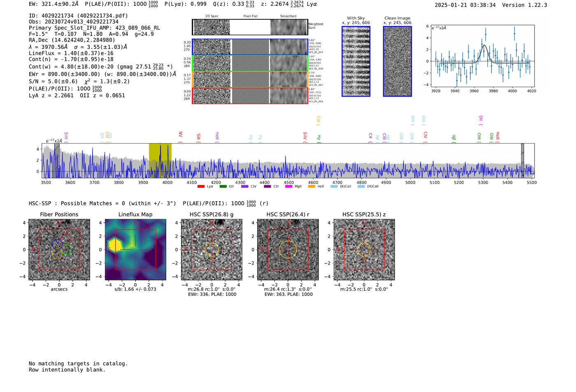Select the blue-bordered 2D spectrum fiber row
Image resolution: width=576 pixels, height=392 pixels.
point(250,47)
